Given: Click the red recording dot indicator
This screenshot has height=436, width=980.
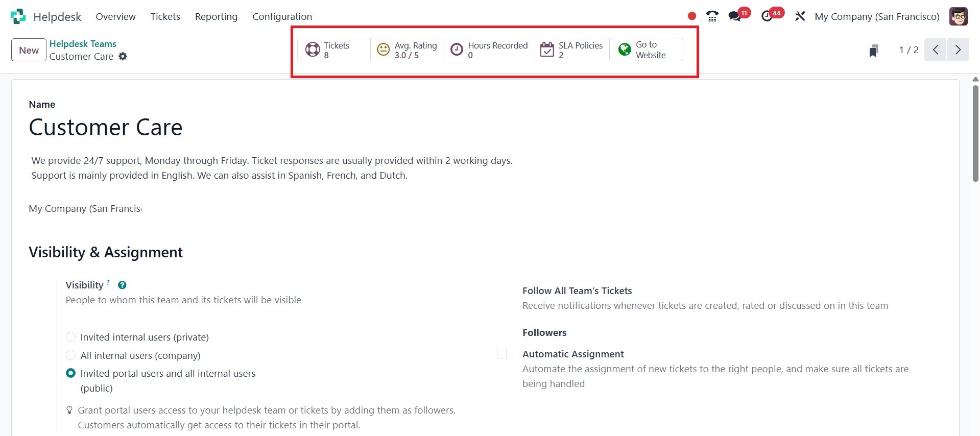Looking at the screenshot, I should click(x=692, y=16).
